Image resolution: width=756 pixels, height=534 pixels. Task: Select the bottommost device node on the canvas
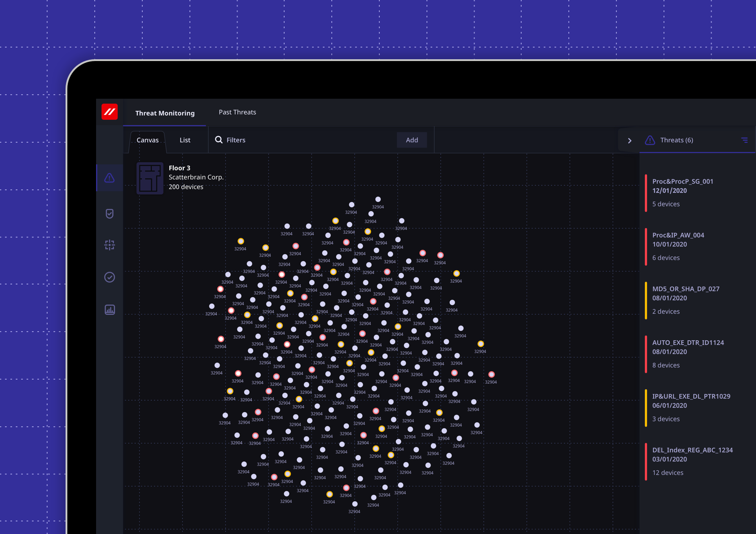[355, 504]
